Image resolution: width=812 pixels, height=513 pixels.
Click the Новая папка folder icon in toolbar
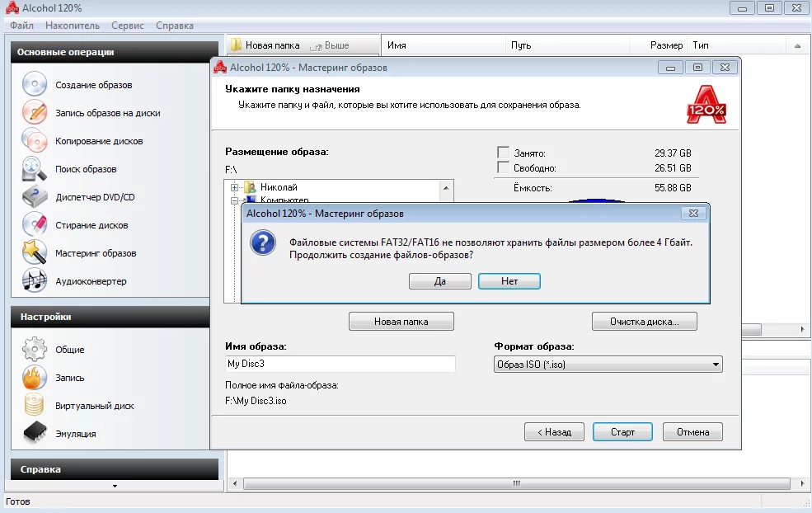click(236, 45)
